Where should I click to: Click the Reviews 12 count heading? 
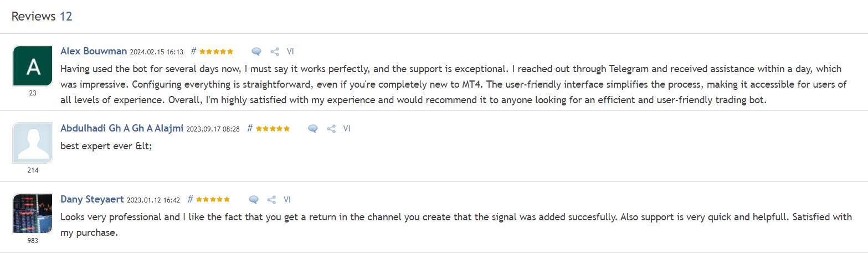(x=42, y=16)
